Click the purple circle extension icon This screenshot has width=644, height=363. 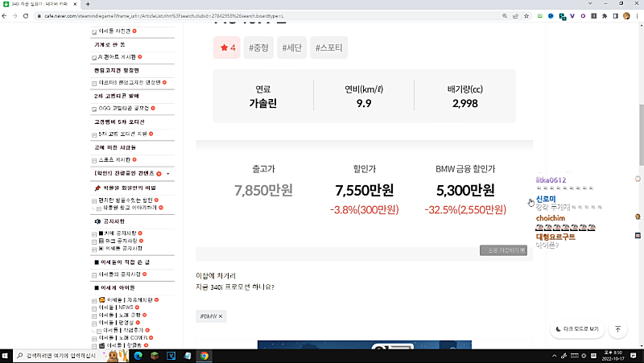click(x=583, y=16)
